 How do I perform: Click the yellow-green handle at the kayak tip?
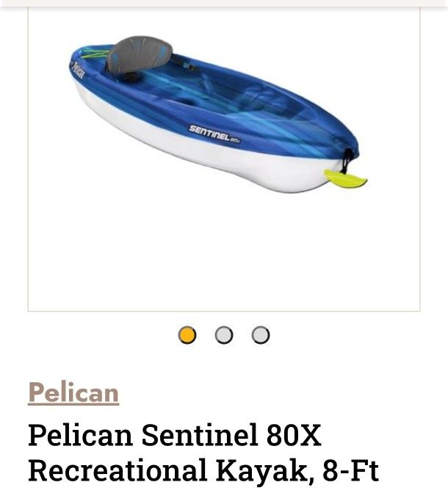point(345,177)
